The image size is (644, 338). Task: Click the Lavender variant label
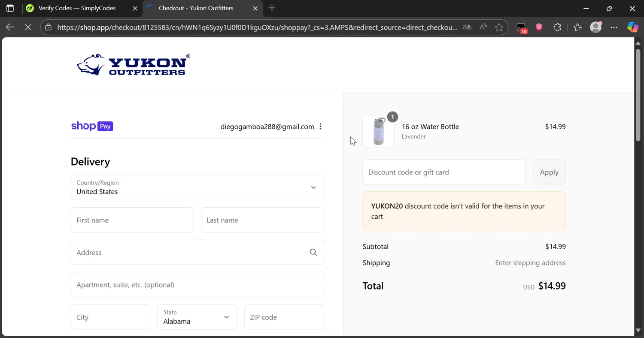413,136
